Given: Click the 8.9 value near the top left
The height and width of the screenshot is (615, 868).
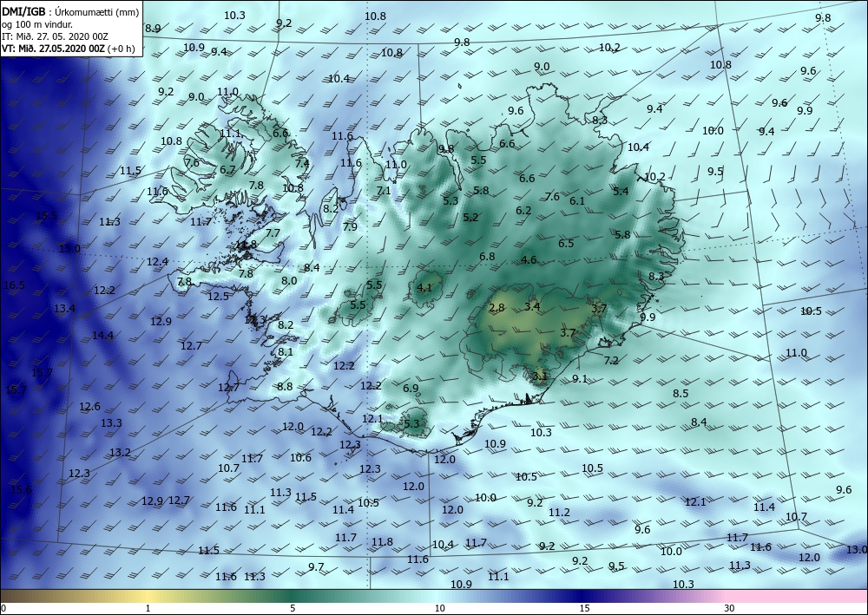Looking at the screenshot, I should (x=153, y=29).
